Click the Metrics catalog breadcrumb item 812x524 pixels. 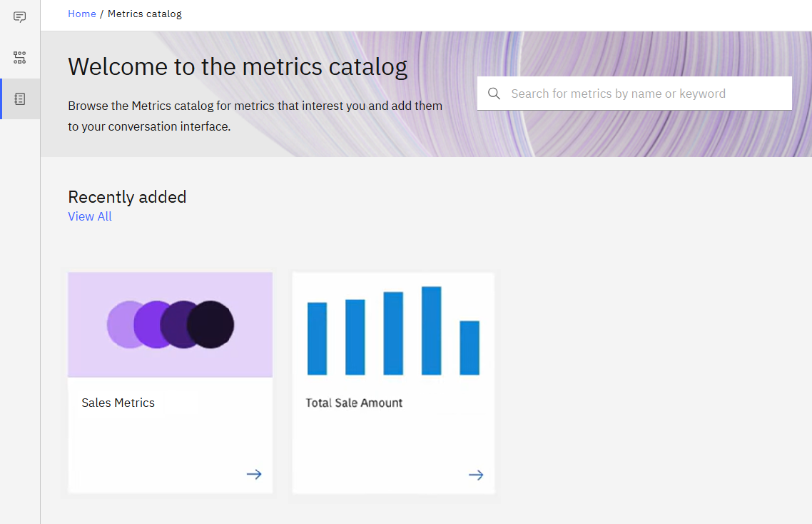coord(145,14)
